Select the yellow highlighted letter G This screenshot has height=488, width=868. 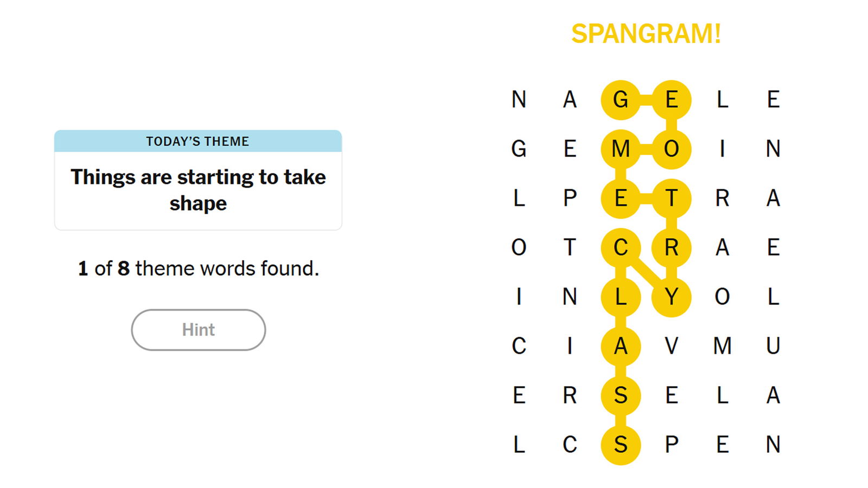(x=621, y=100)
